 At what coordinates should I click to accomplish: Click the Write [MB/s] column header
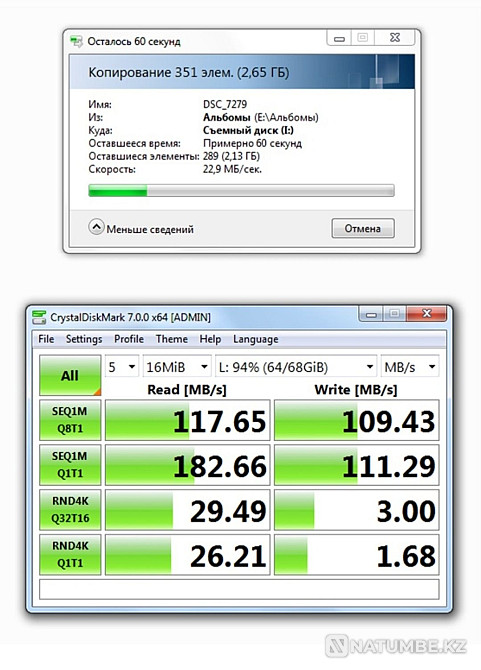point(356,390)
